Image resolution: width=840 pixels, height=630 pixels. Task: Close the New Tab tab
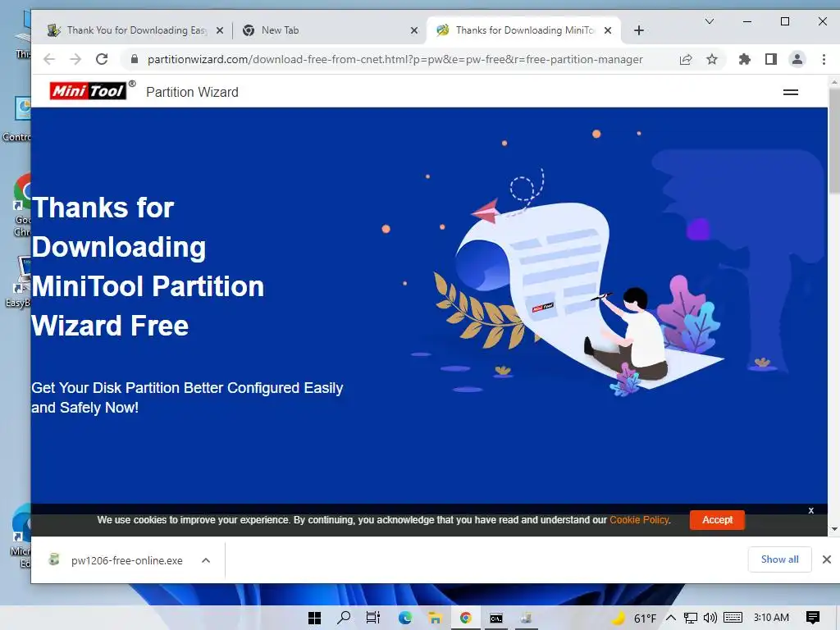[x=414, y=30]
